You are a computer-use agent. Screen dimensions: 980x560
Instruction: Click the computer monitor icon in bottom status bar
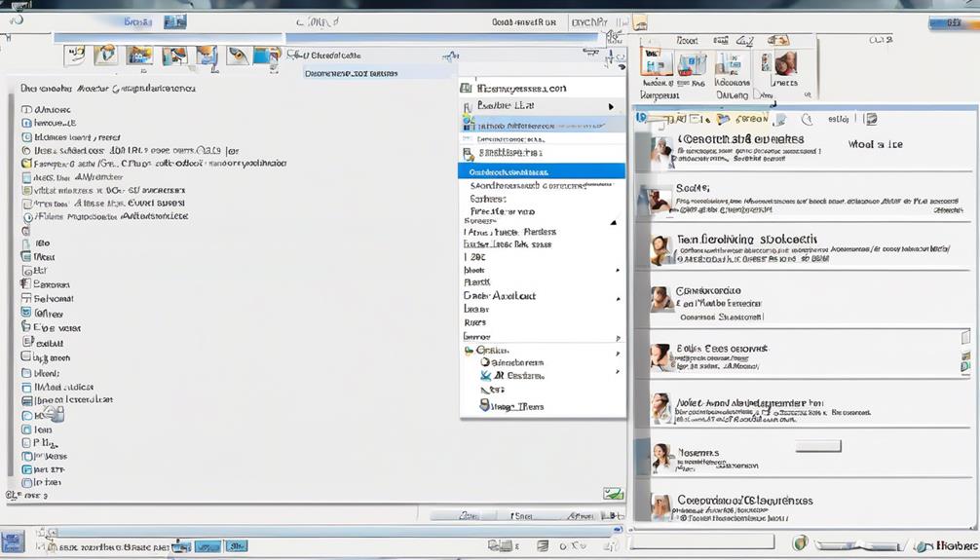click(x=500, y=546)
